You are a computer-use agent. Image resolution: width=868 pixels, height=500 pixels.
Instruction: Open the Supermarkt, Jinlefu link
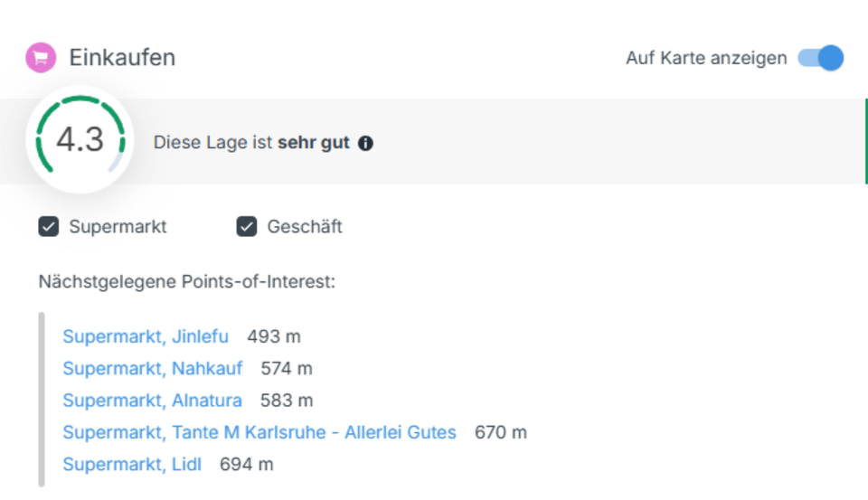pyautogui.click(x=146, y=337)
